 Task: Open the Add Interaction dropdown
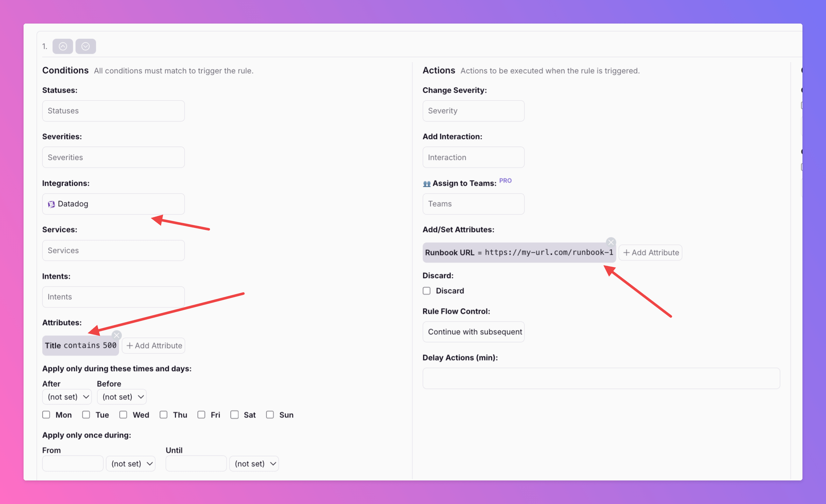click(473, 157)
